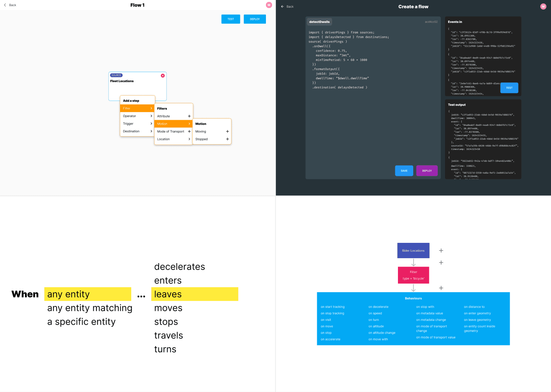
Task: Choose 'on speed' behaviour
Action: click(375, 313)
